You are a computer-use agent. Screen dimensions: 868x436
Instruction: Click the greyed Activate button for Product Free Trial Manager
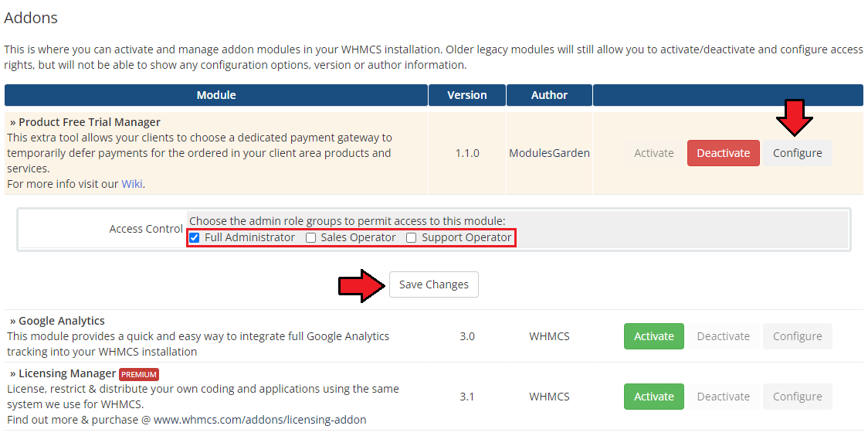[x=654, y=153]
